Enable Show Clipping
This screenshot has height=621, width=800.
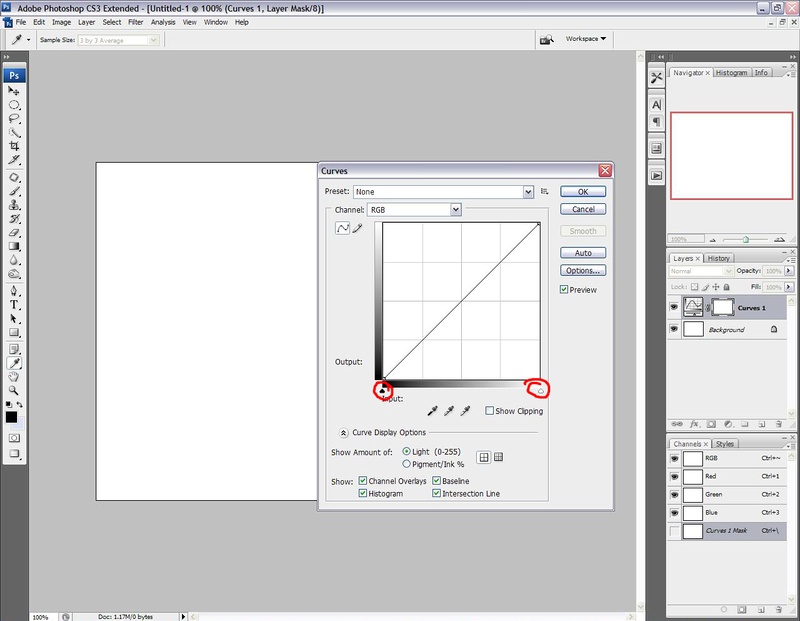489,411
